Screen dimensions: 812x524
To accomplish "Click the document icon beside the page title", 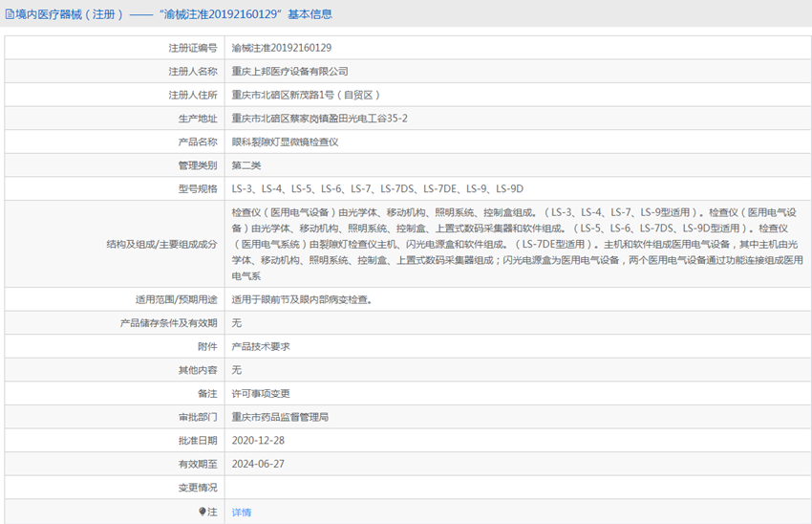I will (x=10, y=14).
